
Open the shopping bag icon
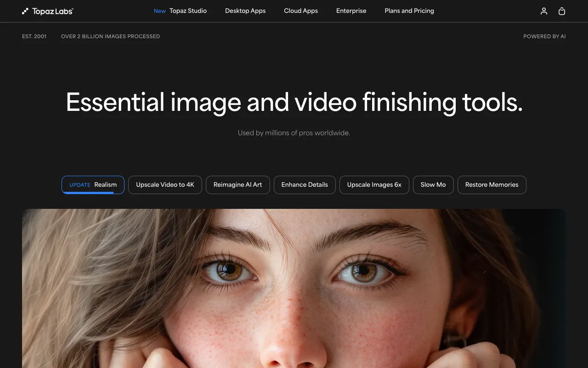tap(561, 11)
